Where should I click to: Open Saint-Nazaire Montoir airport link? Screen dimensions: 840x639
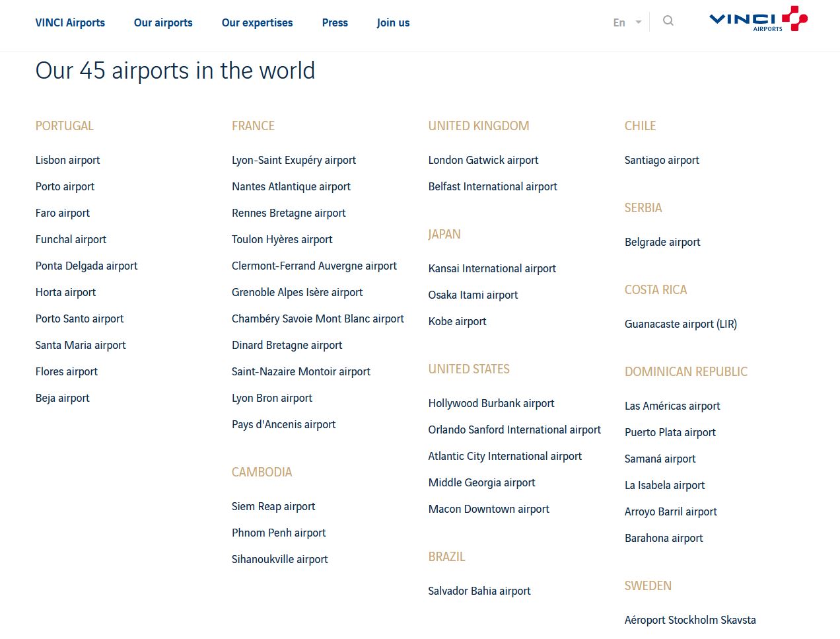coord(301,371)
